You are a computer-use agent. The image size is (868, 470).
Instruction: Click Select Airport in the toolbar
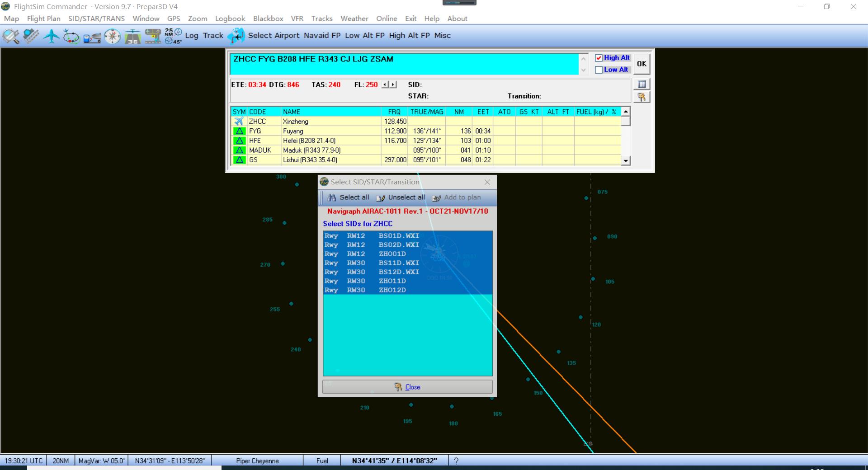[274, 35]
